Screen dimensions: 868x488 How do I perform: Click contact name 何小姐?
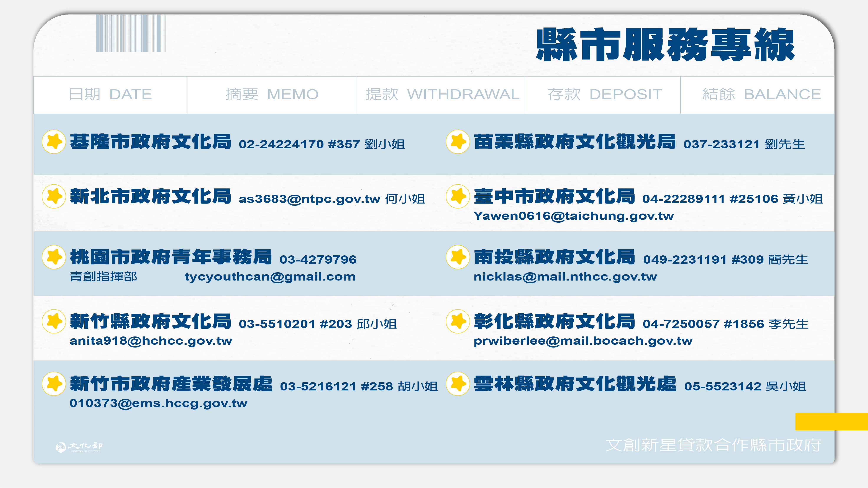(405, 199)
